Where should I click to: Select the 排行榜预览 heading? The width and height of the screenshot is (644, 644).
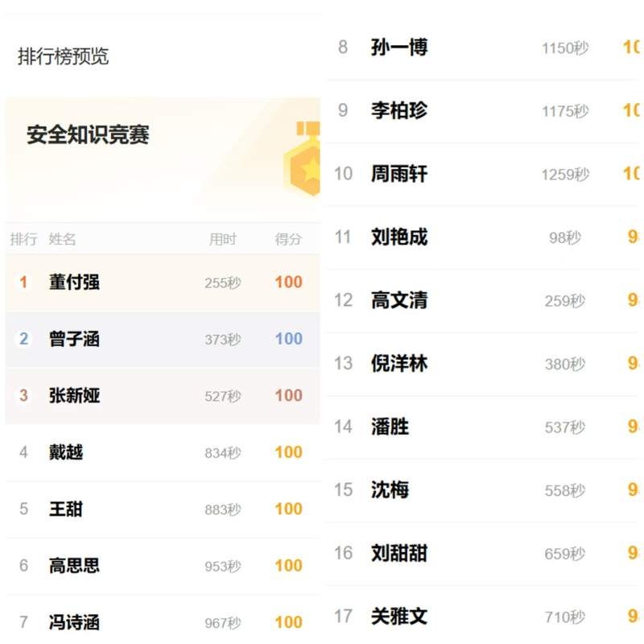[63, 56]
